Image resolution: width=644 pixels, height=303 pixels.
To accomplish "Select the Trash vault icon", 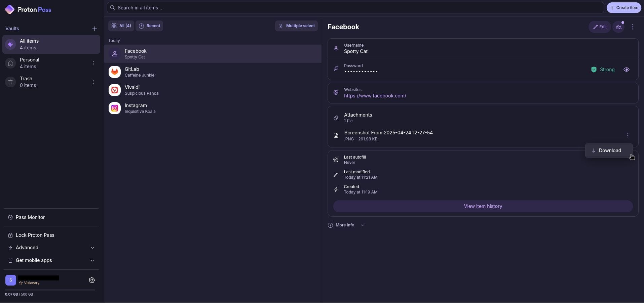I will click(10, 82).
